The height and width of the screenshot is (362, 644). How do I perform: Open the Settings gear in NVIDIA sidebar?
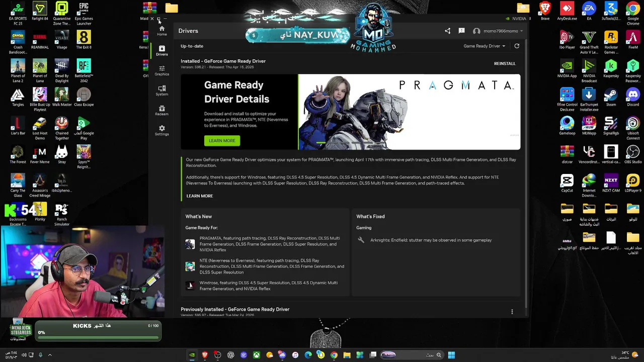pyautogui.click(x=162, y=131)
